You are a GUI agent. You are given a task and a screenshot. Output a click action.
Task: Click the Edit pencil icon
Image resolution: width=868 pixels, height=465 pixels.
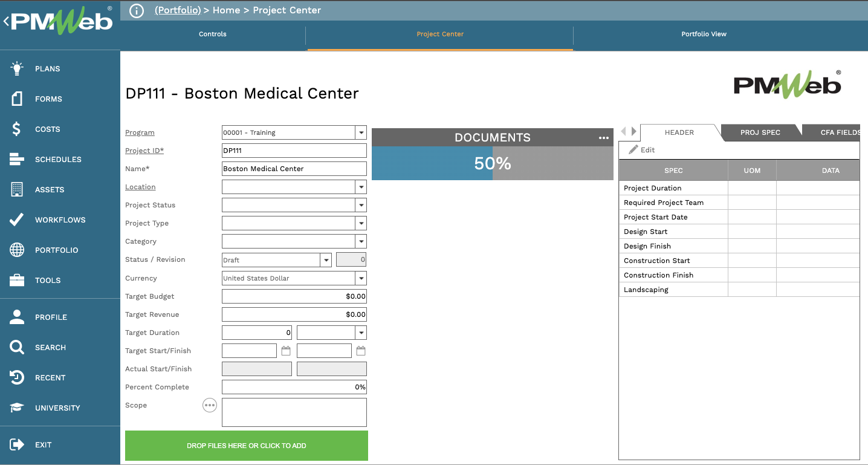pos(633,149)
